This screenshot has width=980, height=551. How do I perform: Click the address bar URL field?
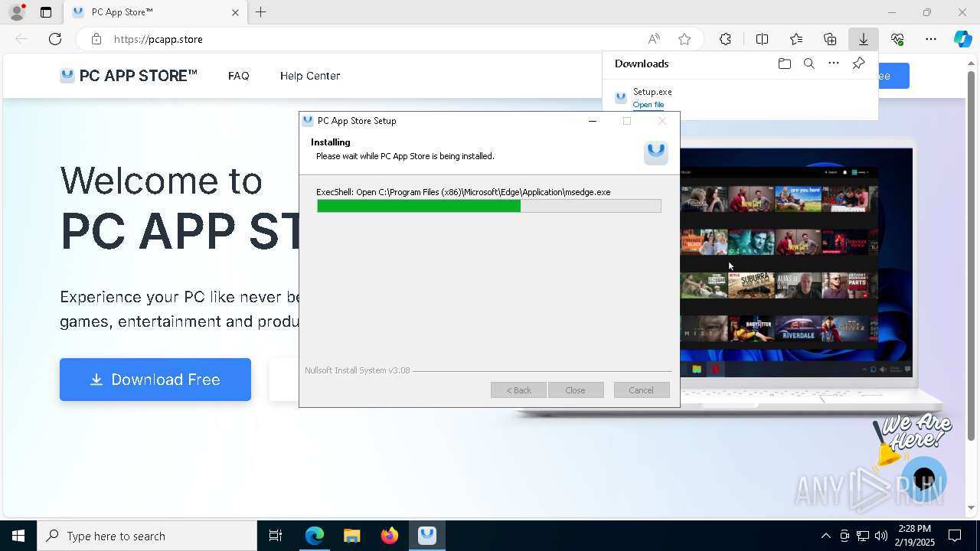click(367, 39)
